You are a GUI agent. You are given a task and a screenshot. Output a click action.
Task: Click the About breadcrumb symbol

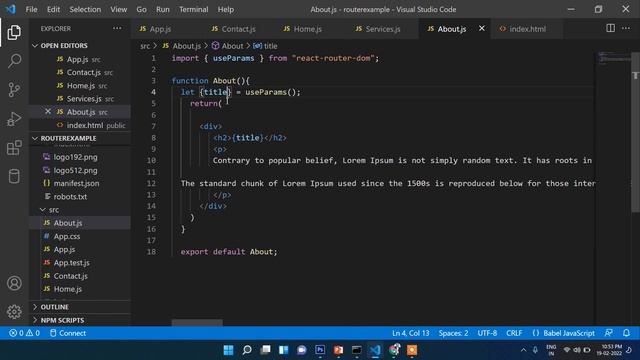click(x=227, y=46)
